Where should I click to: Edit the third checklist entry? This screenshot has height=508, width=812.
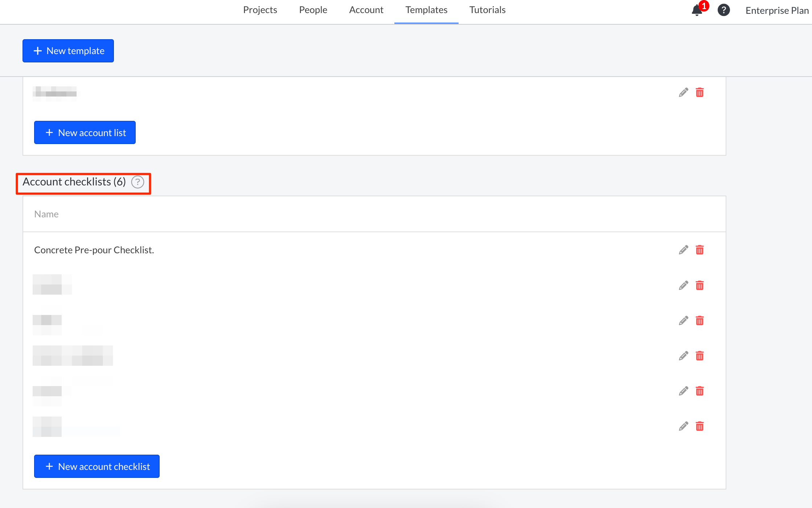[x=683, y=320]
